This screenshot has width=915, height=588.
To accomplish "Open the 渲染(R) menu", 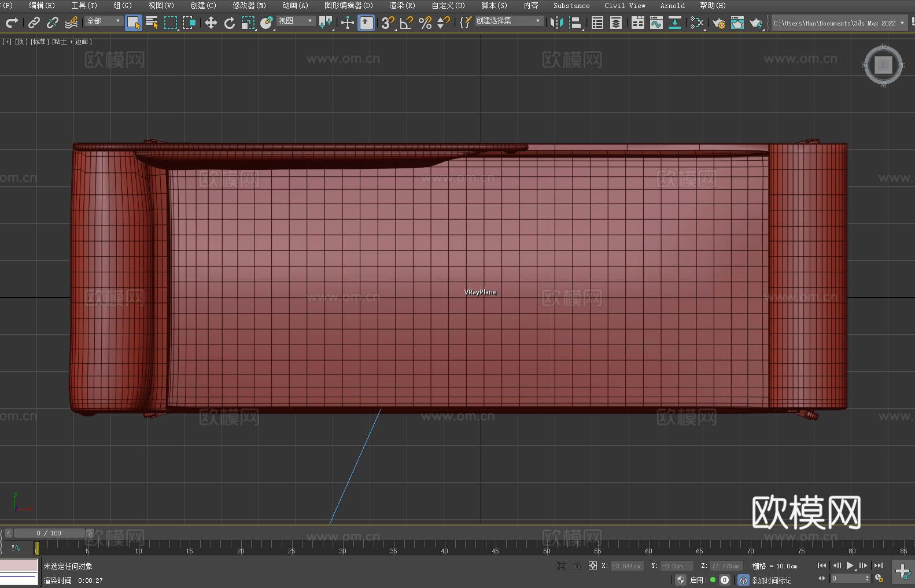I will [x=402, y=5].
